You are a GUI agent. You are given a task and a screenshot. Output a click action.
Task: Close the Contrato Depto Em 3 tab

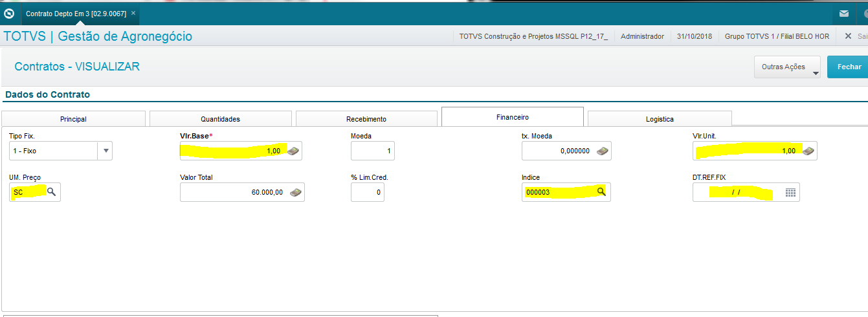coord(133,13)
